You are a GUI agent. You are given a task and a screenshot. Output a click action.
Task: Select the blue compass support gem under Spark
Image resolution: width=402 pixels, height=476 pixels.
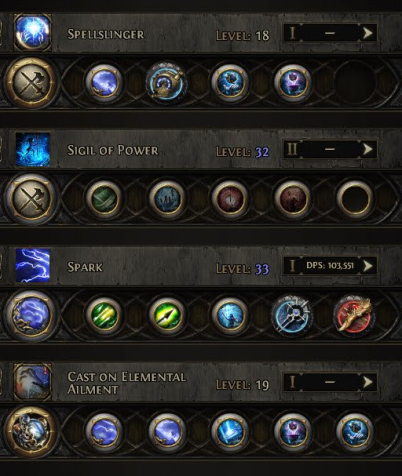pos(292,315)
